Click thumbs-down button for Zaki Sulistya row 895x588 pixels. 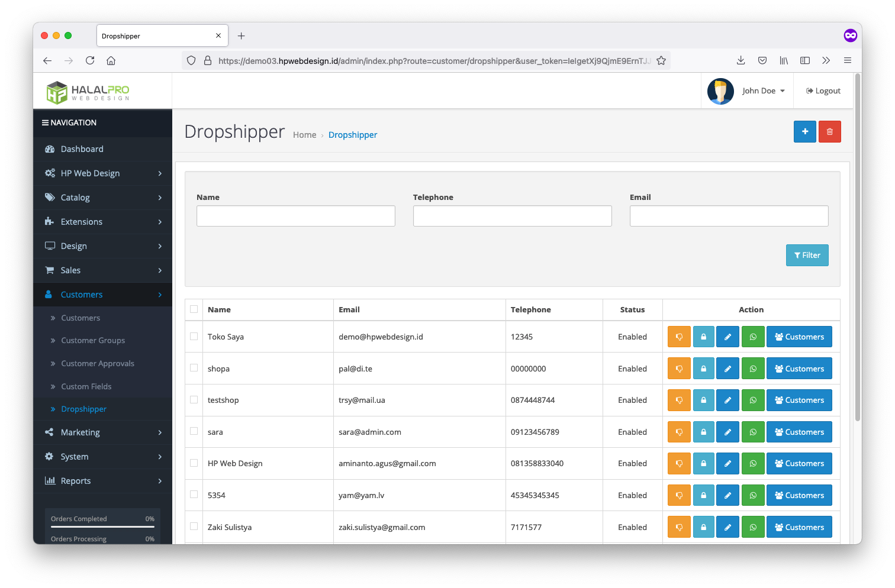[679, 527]
